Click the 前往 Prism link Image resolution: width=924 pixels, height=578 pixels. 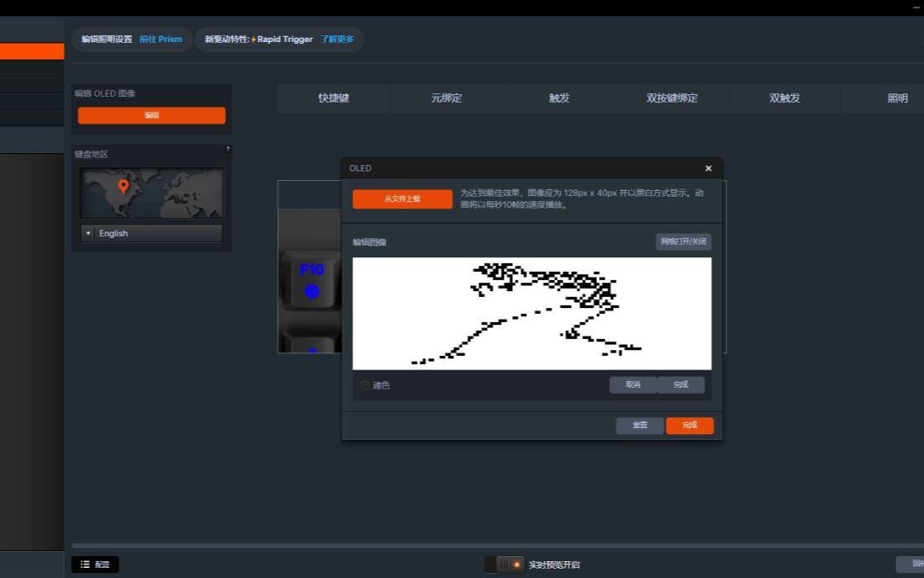(x=161, y=40)
